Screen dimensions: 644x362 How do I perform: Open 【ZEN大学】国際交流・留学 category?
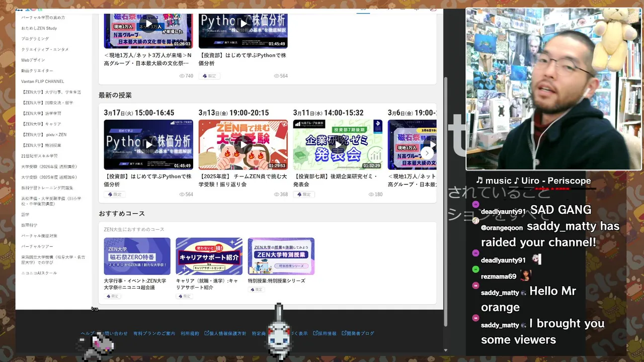[47, 103]
